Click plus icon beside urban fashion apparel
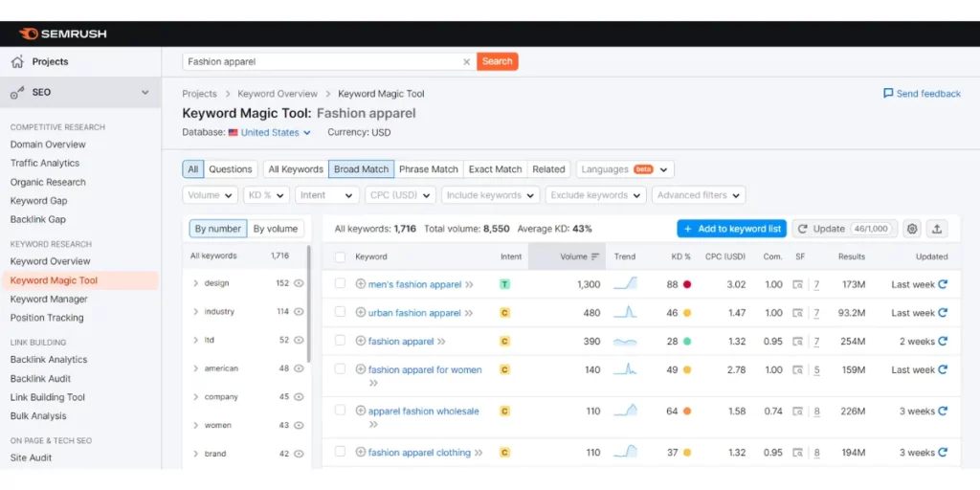 360,313
